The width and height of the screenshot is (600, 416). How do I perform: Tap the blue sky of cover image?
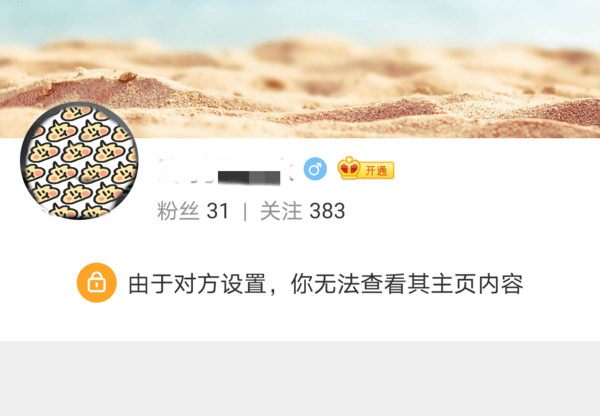(x=300, y=19)
